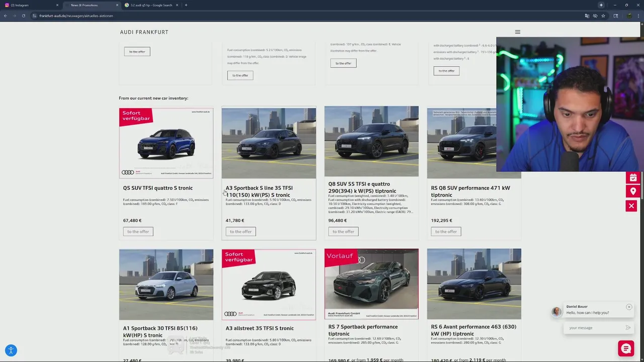The image size is (644, 362).
Task: Reload the page with the refresh icon
Action: [x=23, y=16]
